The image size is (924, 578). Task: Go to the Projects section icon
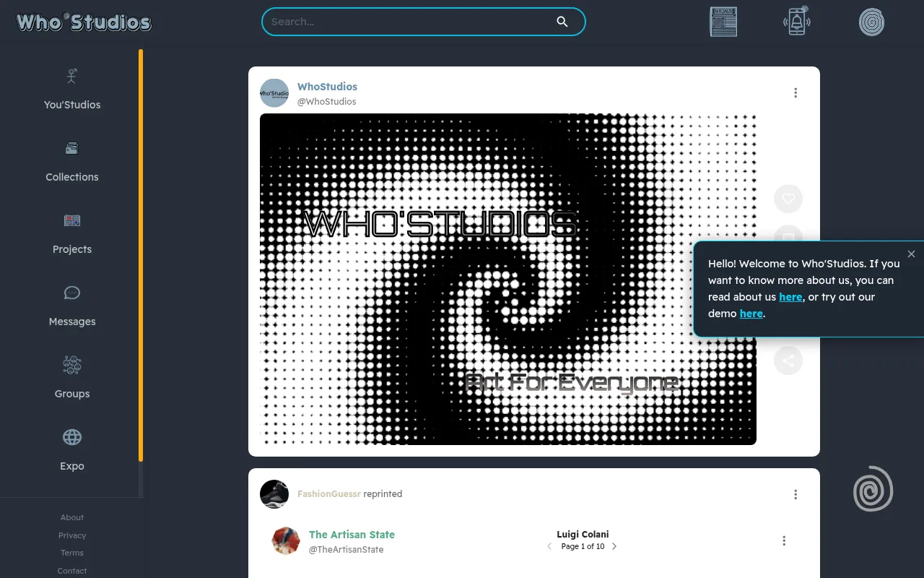tap(72, 220)
